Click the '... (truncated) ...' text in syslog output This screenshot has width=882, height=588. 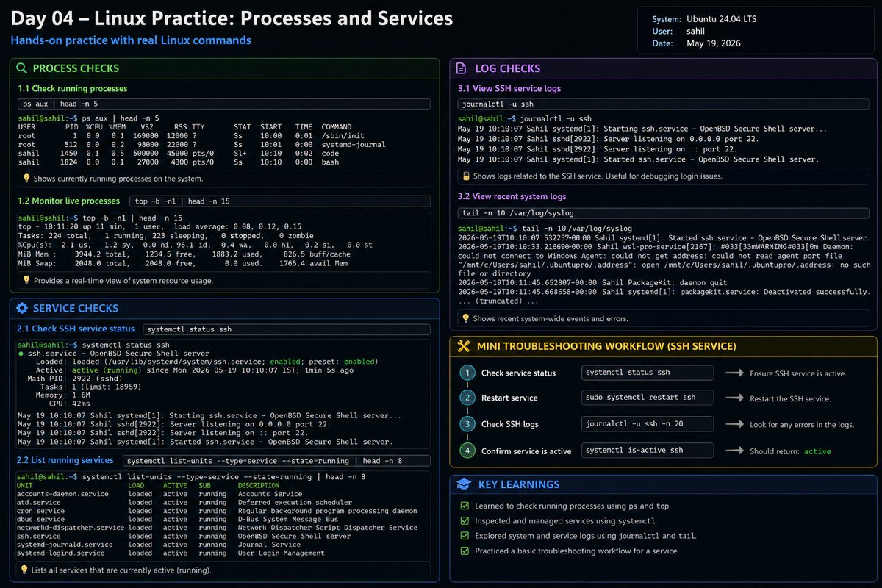pyautogui.click(x=498, y=301)
